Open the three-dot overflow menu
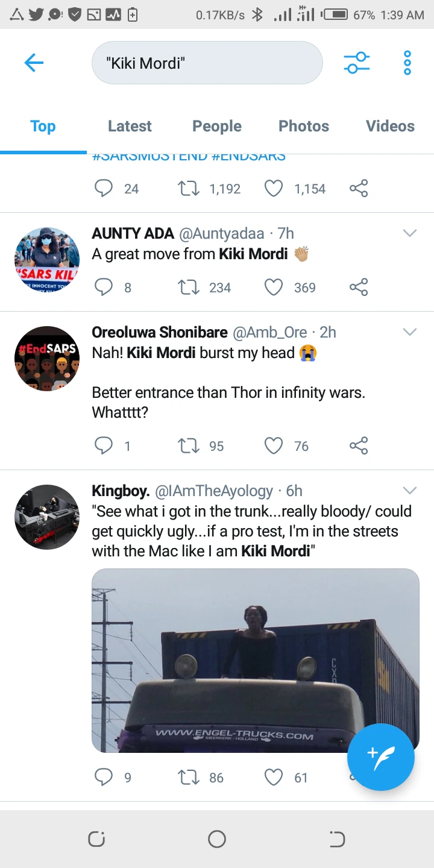Screen dimensions: 434x868 tap(407, 63)
